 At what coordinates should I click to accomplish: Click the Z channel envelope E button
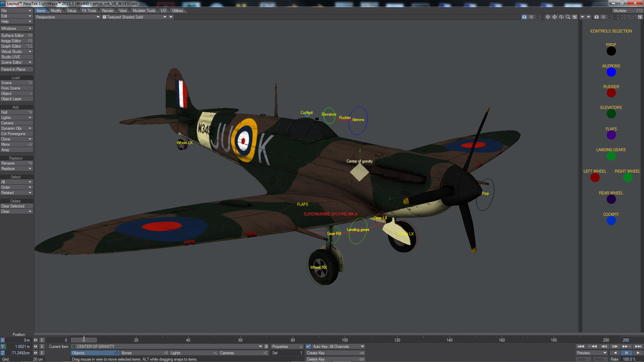click(42, 353)
